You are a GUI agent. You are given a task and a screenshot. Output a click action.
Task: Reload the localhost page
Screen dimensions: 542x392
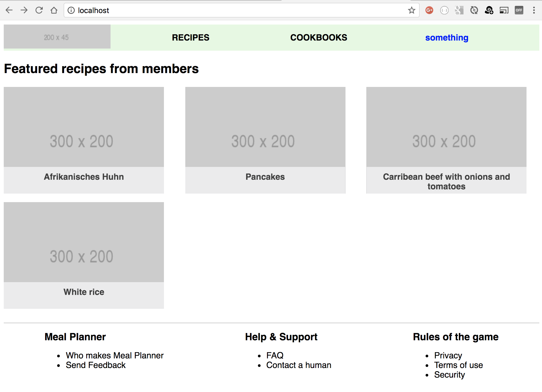39,10
